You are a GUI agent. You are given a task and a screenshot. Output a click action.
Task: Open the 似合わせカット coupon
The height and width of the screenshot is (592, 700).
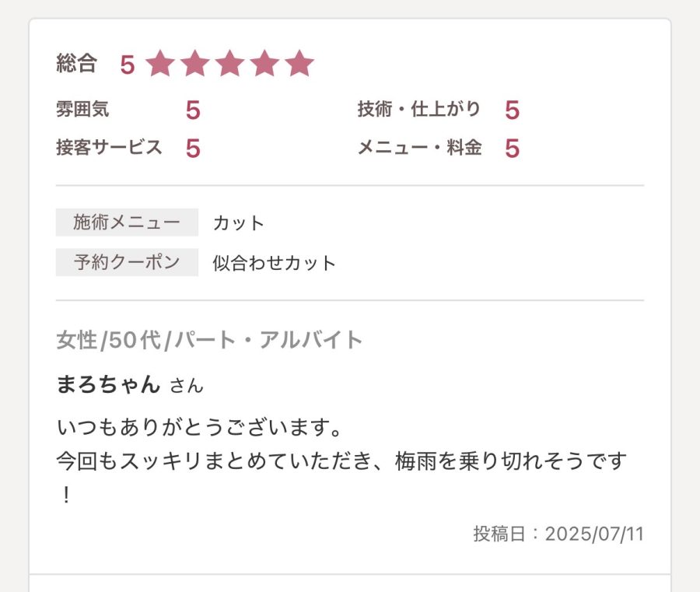(274, 263)
